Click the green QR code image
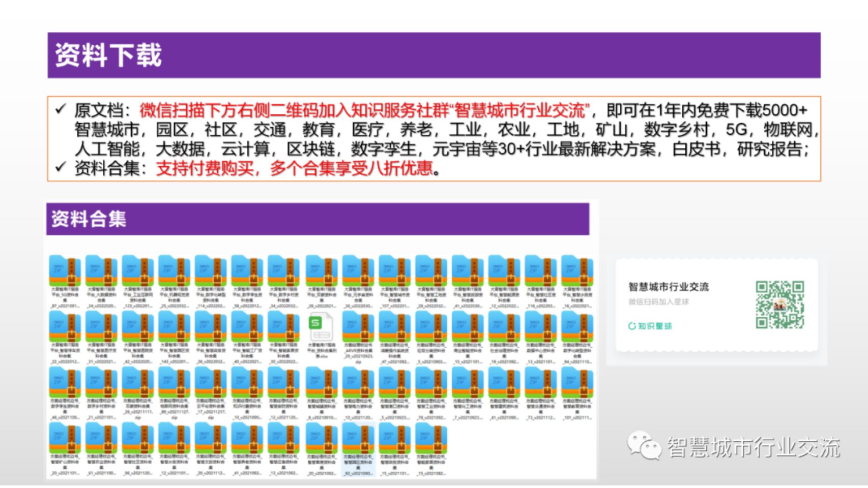 coord(779,305)
